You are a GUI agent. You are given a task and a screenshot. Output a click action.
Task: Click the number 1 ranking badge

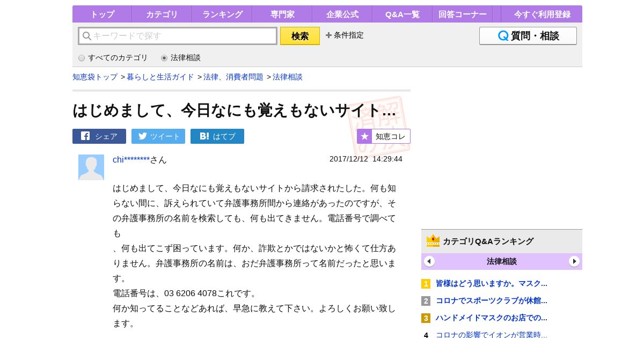(426, 284)
